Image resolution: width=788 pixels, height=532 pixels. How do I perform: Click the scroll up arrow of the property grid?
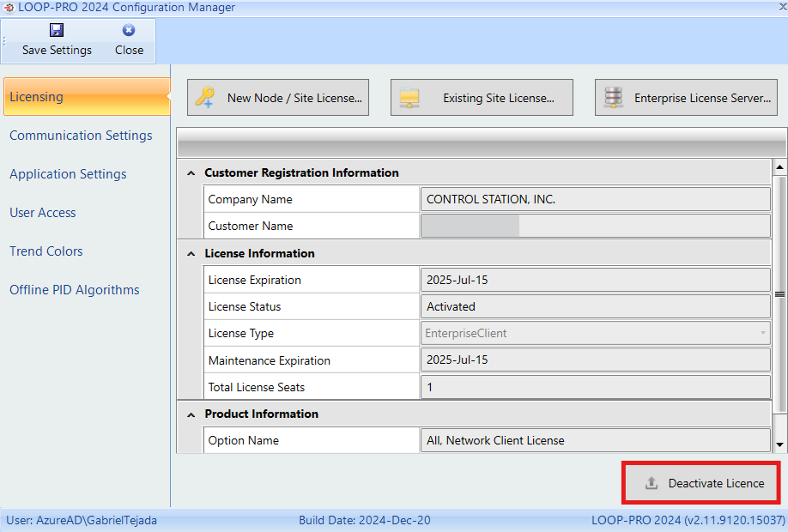coord(779,166)
